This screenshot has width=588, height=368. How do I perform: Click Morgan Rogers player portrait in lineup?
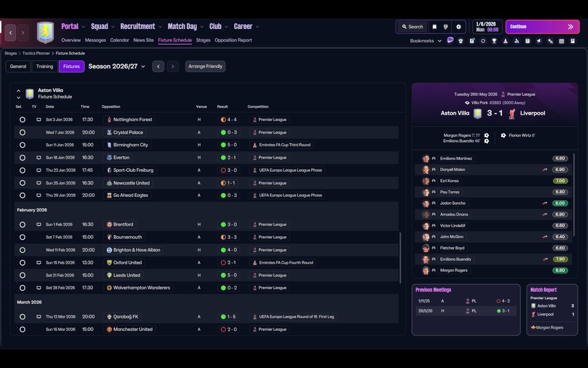click(426, 270)
